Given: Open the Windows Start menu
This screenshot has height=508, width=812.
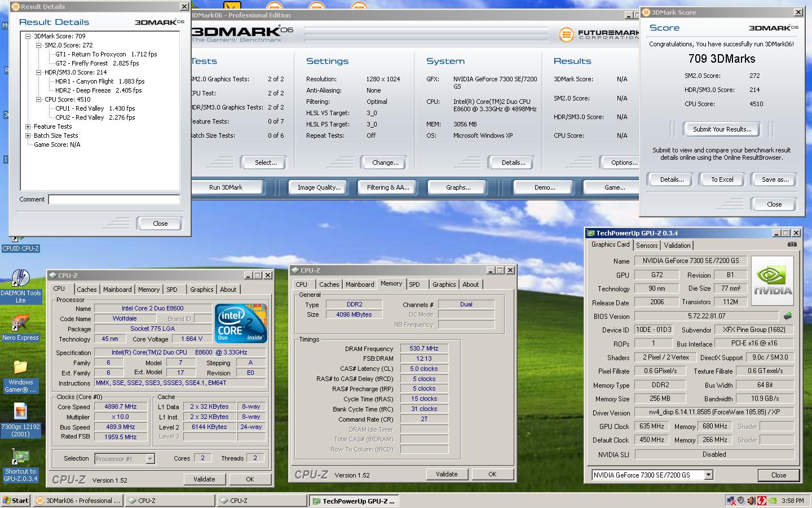Looking at the screenshot, I should (16, 501).
